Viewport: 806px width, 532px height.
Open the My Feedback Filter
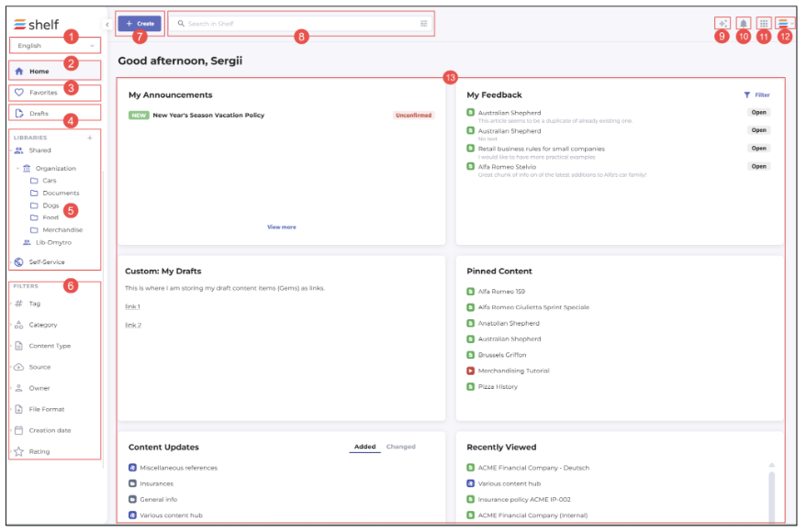(x=756, y=95)
